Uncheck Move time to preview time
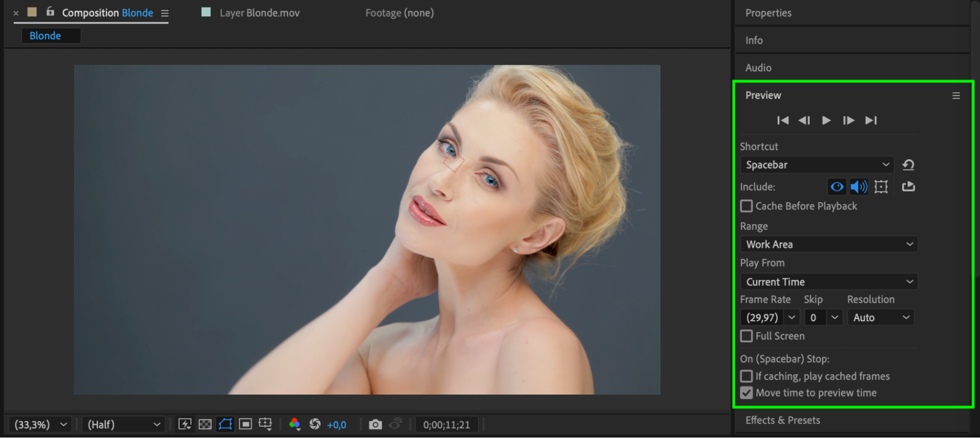This screenshot has height=438, width=980. pyautogui.click(x=746, y=393)
